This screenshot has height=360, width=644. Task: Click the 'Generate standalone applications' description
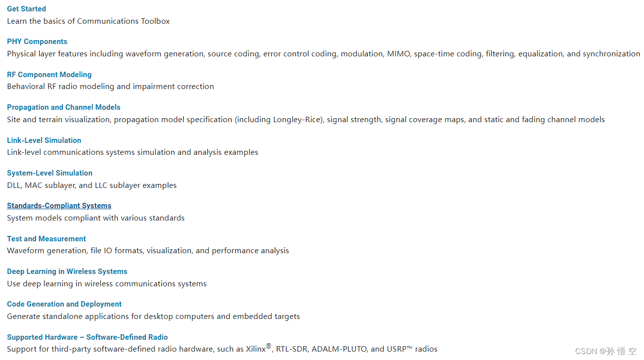click(x=153, y=316)
